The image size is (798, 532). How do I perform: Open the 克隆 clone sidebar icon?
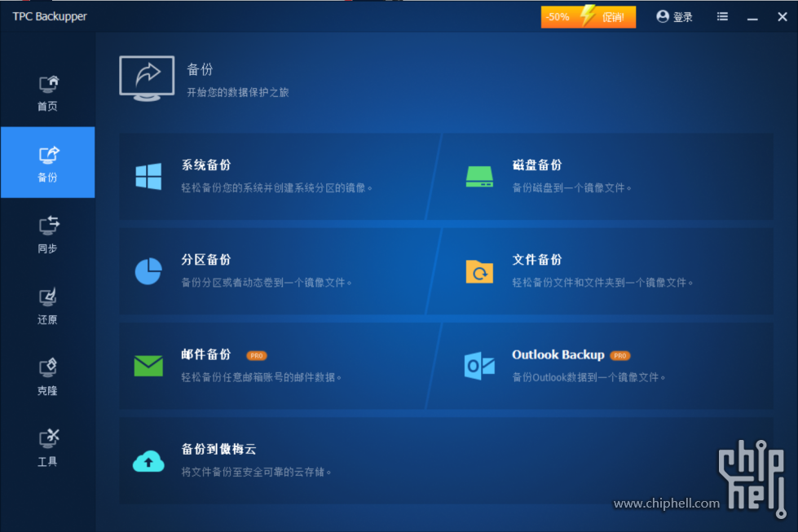point(49,367)
